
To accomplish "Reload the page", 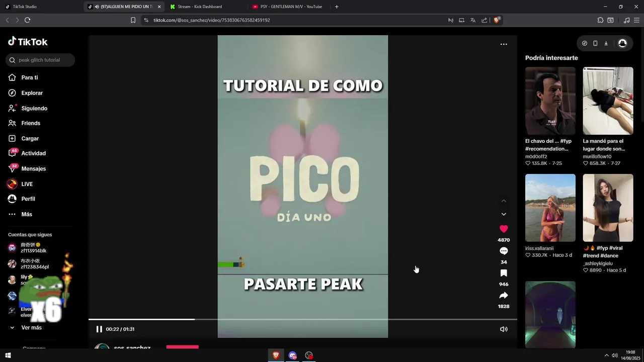I will coord(27,20).
